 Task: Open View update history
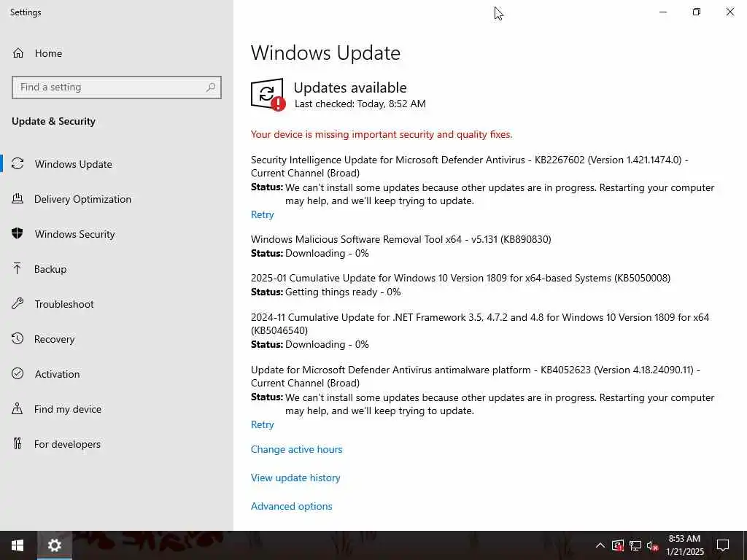295,478
